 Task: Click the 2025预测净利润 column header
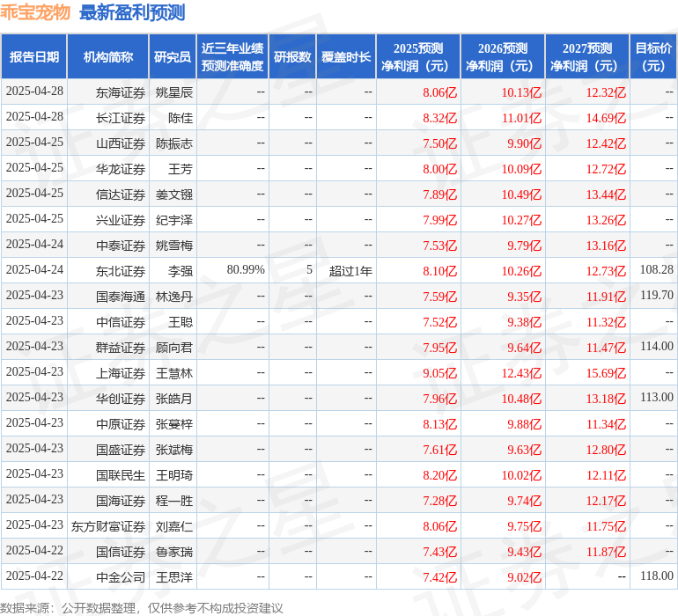point(418,56)
